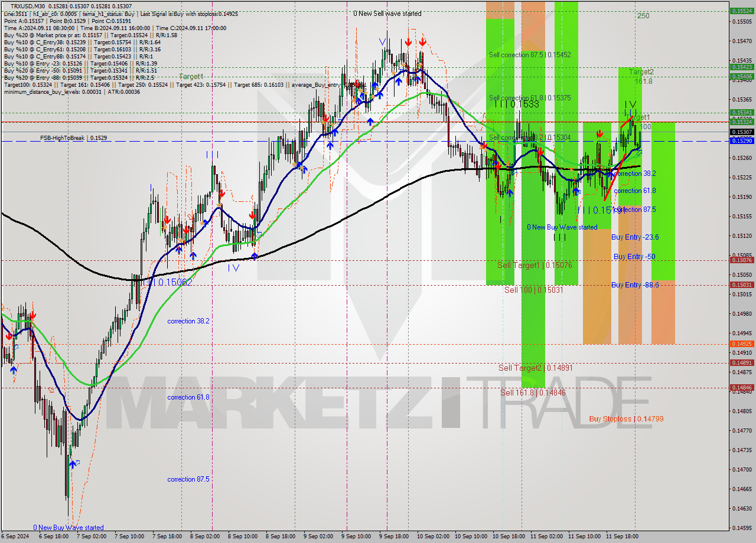The height and width of the screenshot is (543, 756).
Task: Click the 0.14891 price axis tag
Action: coord(742,363)
